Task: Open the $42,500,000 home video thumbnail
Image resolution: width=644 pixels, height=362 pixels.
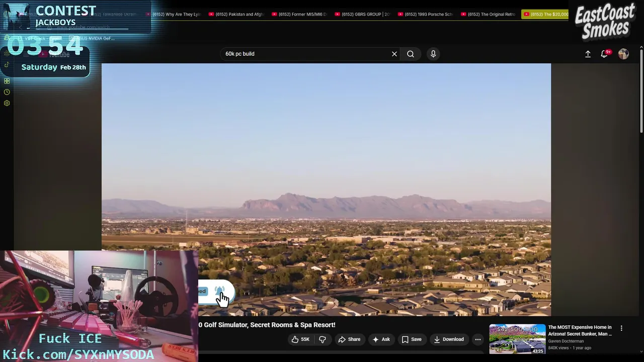Action: 517,339
